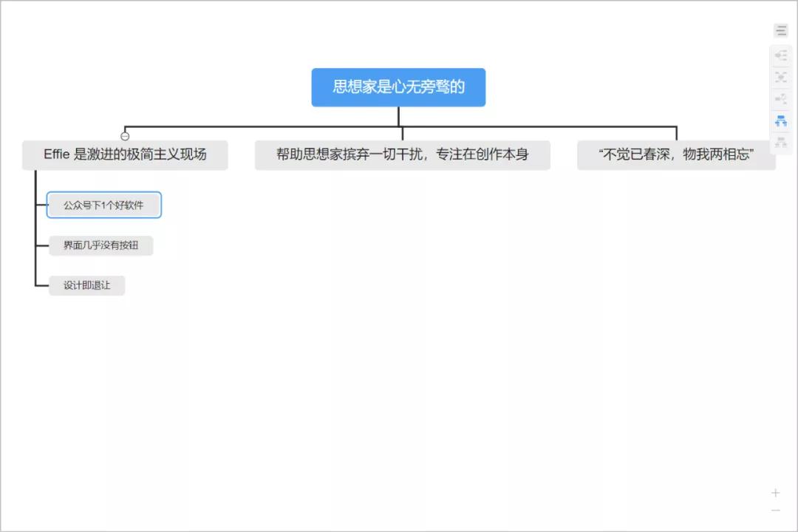The image size is (798, 532).
Task: Click connector line below the root node
Action: pyautogui.click(x=398, y=116)
